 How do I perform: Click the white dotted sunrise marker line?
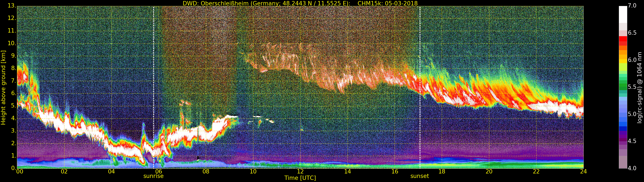click(x=153, y=87)
